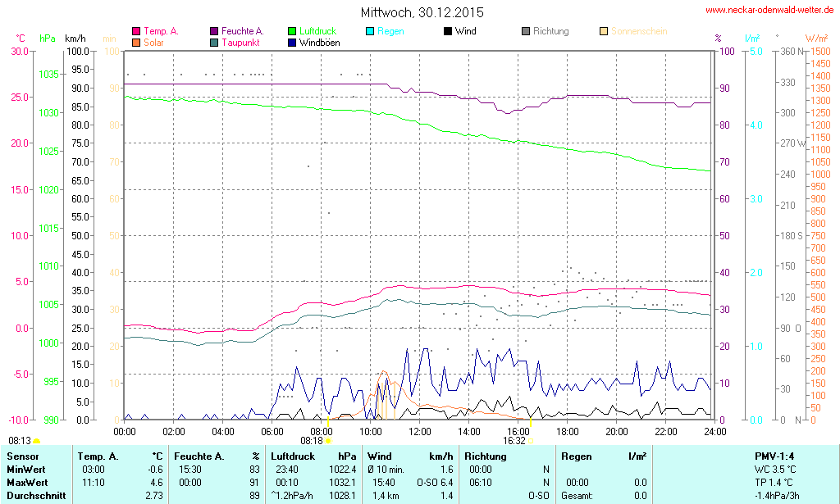
Task: Click the black Wind legend square
Action: click(x=448, y=32)
